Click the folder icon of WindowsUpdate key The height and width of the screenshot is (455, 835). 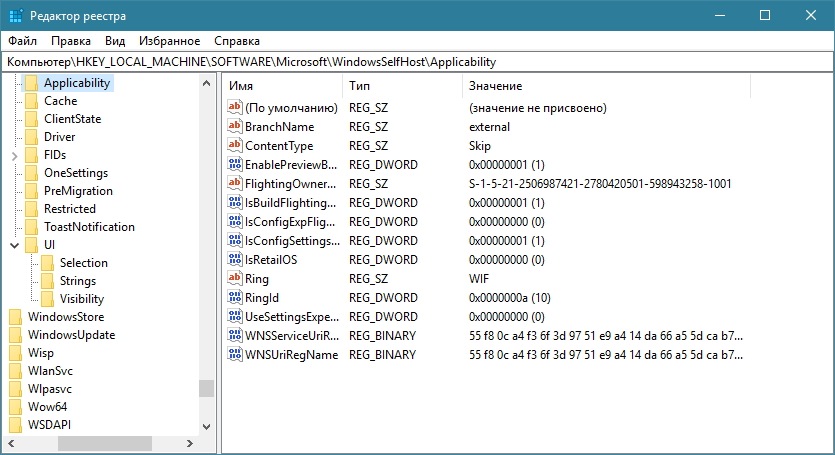click(16, 335)
